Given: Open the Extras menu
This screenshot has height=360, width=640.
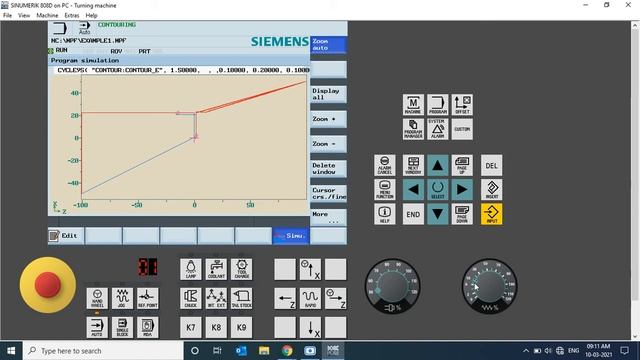Looking at the screenshot, I should (72, 15).
